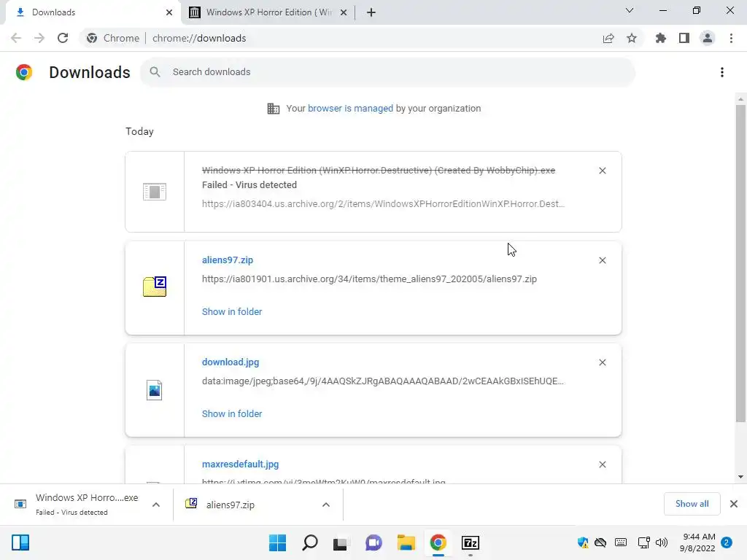Click Show all downloads button
Screen dimensions: 747x560
click(x=692, y=504)
